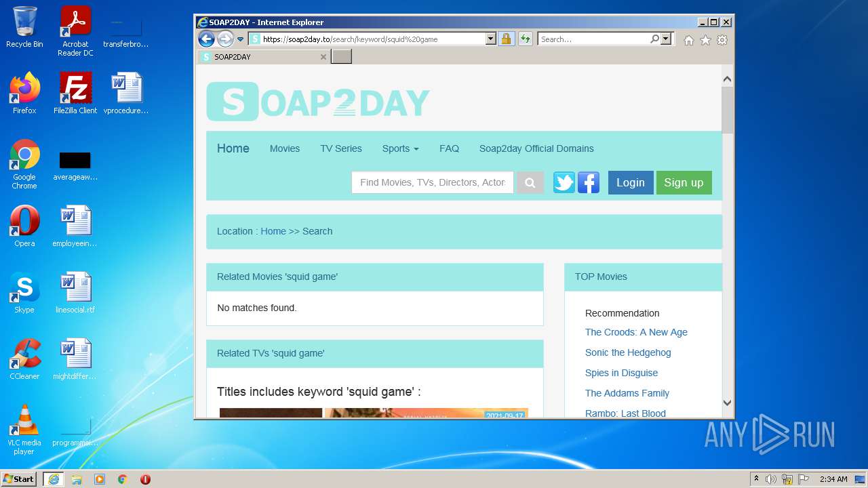Click the Sign up button
868x488 pixels.
click(684, 182)
